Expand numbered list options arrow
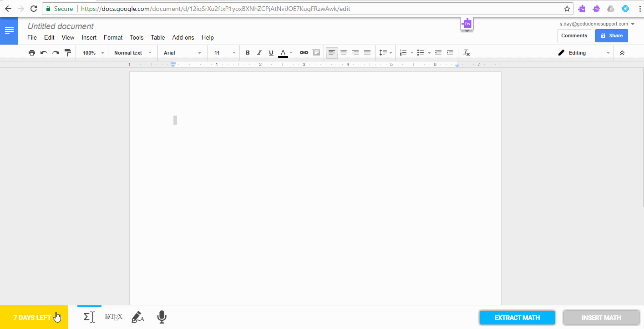The image size is (644, 329). (x=412, y=53)
